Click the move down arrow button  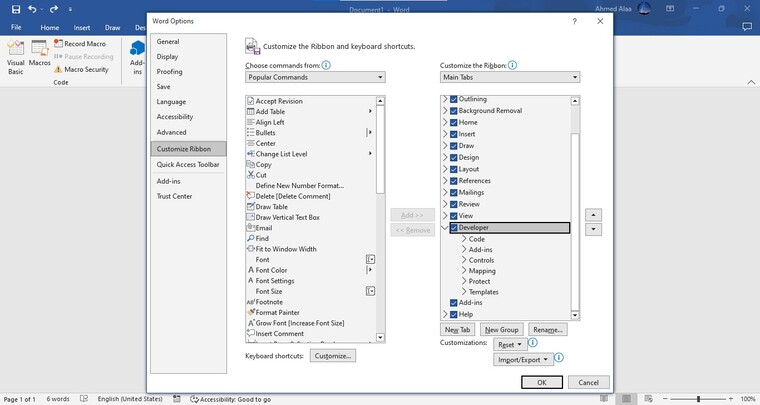pyautogui.click(x=593, y=229)
